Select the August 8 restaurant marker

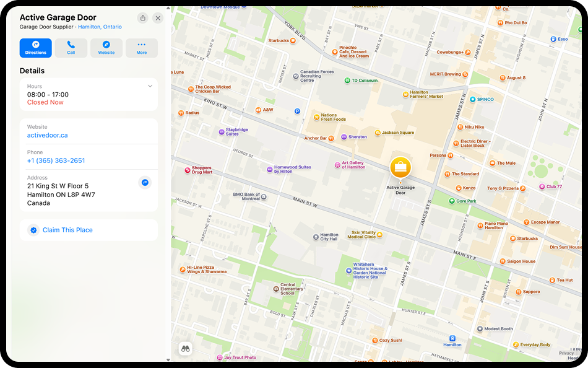[503, 77]
